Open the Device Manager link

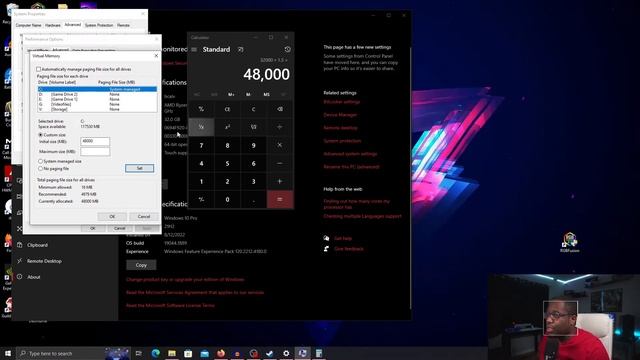(x=340, y=115)
